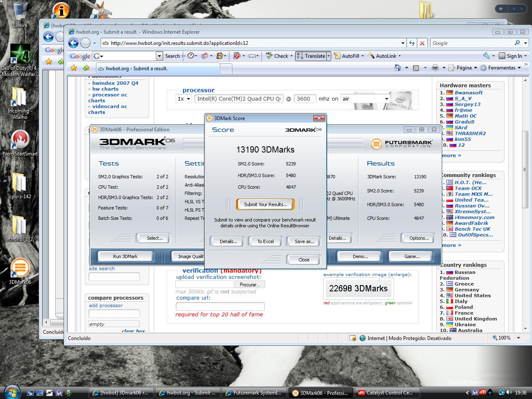This screenshot has width=532, height=399.
Task: Click the IE Back navigation button
Action: click(x=73, y=43)
